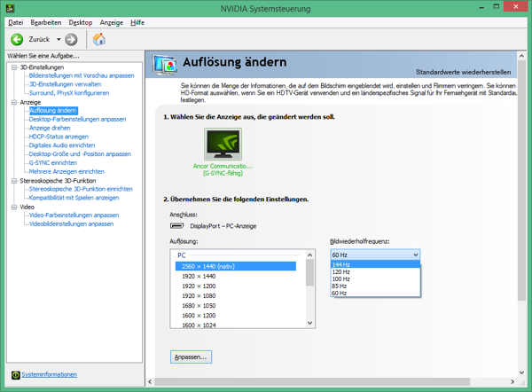Screen dimensions: 532x392
Task: Click the main panel scroll-down arrow
Action: (x=522, y=372)
